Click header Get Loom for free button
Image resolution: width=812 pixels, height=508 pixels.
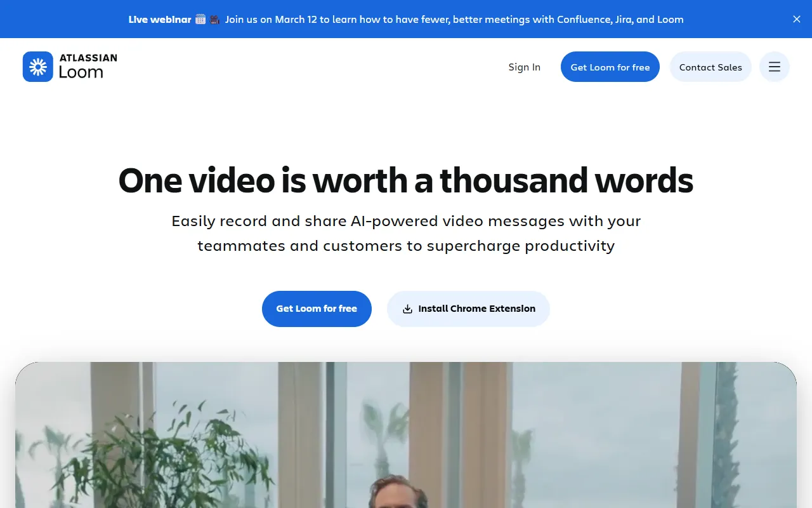point(610,67)
